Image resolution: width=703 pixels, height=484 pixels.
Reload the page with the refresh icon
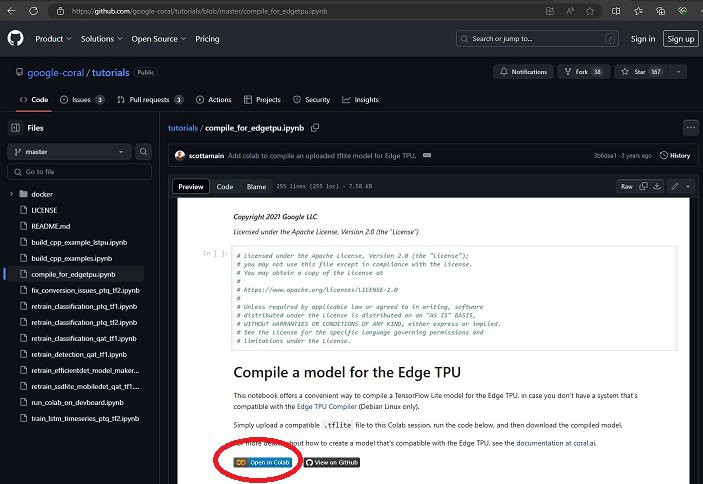click(x=34, y=11)
